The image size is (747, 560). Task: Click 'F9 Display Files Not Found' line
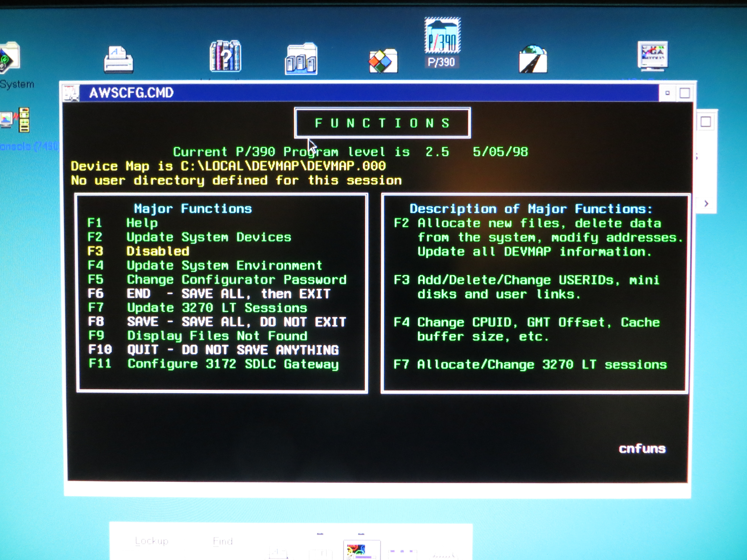(198, 336)
